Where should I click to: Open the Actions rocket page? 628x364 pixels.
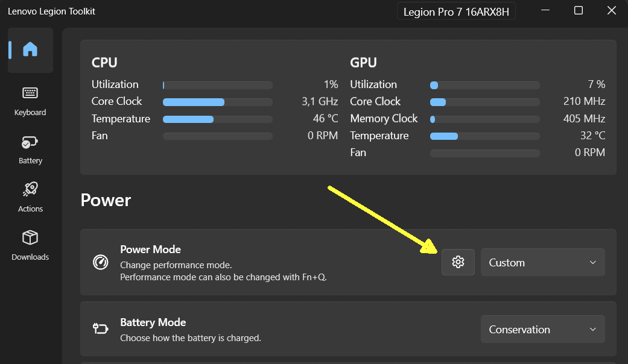30,197
